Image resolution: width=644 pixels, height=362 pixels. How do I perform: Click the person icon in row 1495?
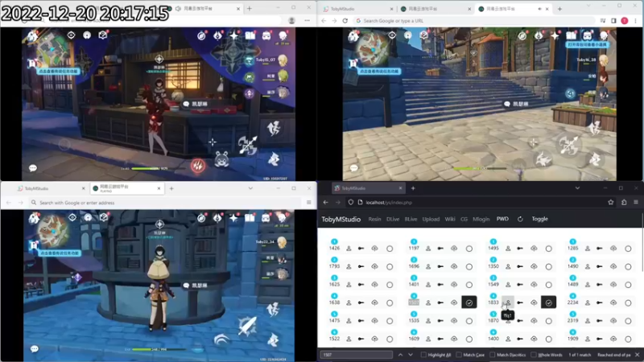[x=508, y=249]
